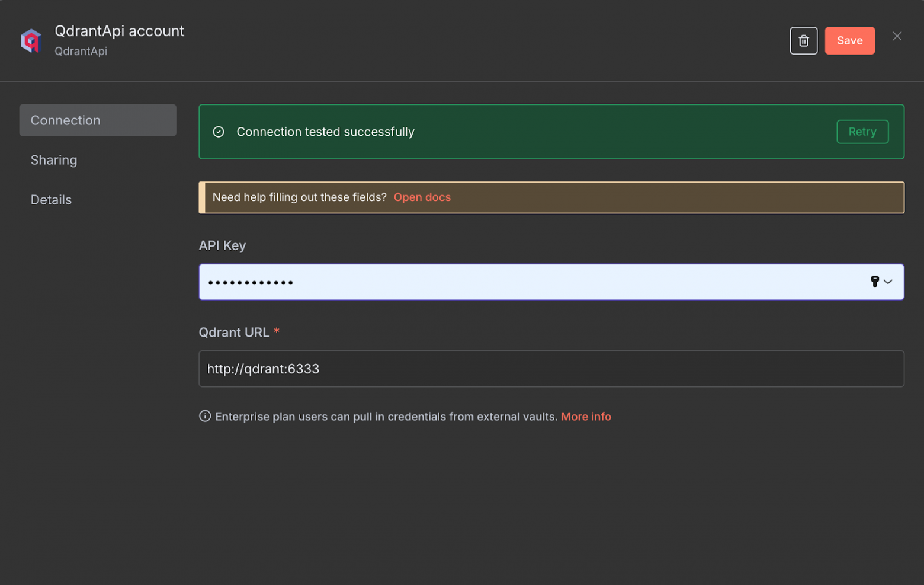Click the QdrantApi account title to rename

119,31
